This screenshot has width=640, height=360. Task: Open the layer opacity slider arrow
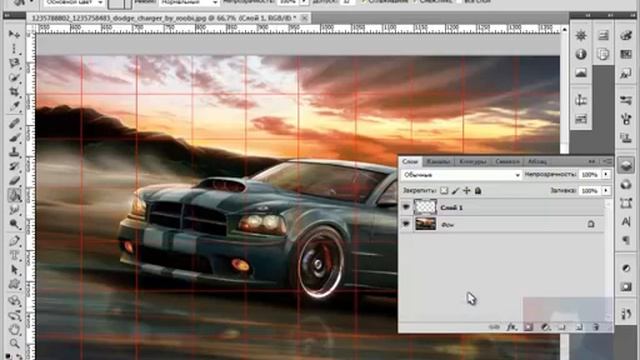click(606, 175)
